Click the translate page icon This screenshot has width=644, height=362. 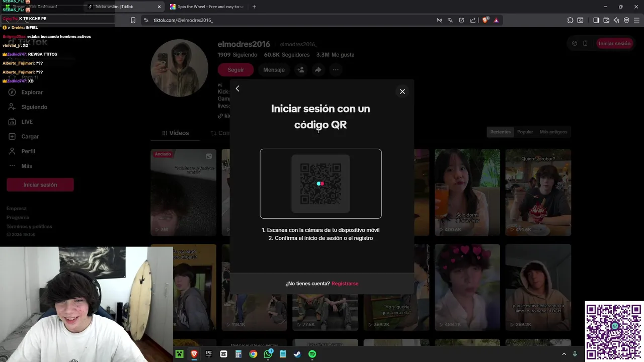click(450, 20)
